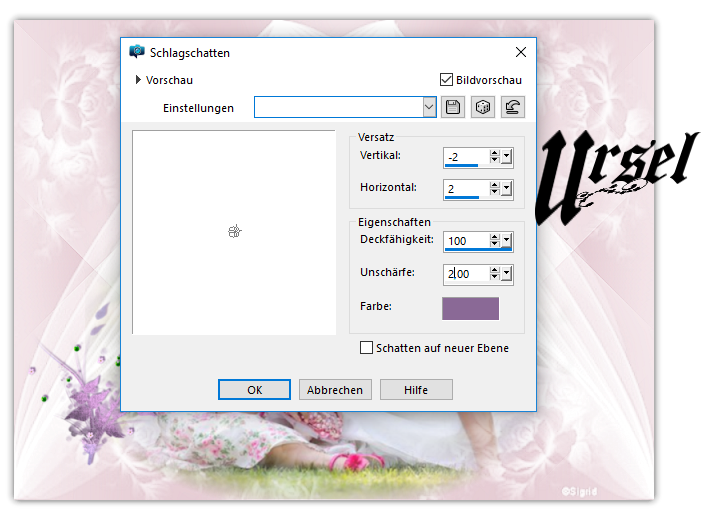The height and width of the screenshot is (511, 722).
Task: Open the Horizontal slider dropdown arrow
Action: click(x=507, y=188)
